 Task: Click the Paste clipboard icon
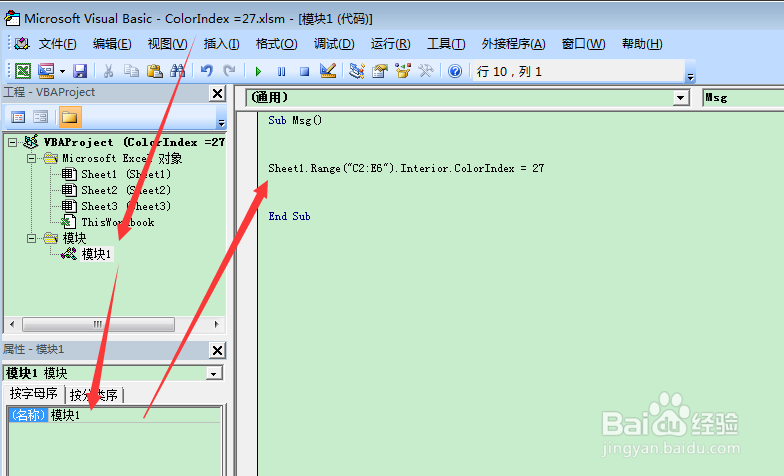(x=154, y=71)
